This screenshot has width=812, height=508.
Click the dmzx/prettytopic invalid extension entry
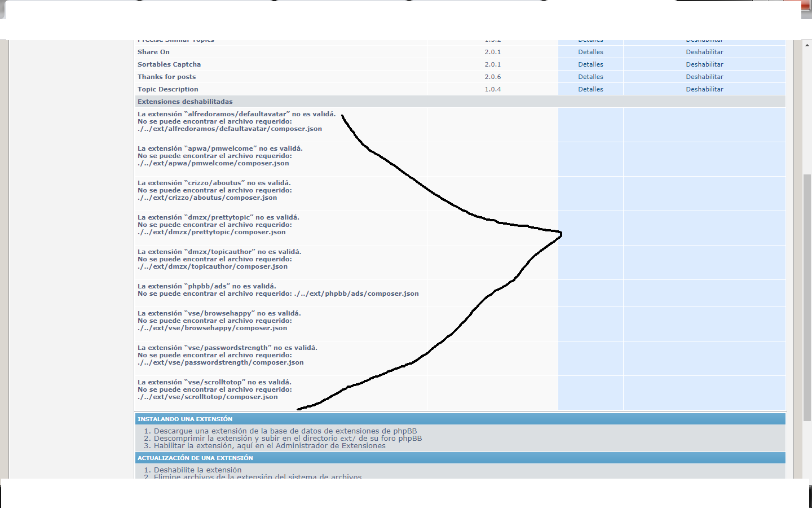218,225
